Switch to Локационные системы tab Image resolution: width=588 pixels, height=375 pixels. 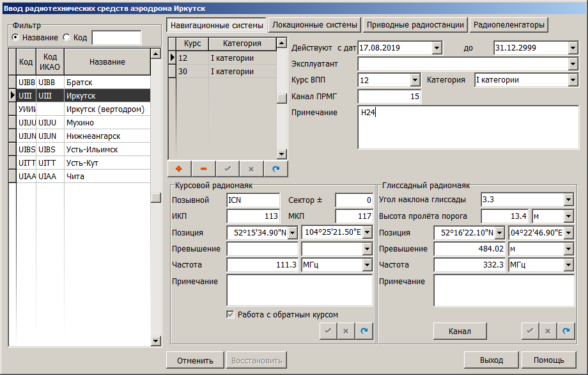coord(314,25)
